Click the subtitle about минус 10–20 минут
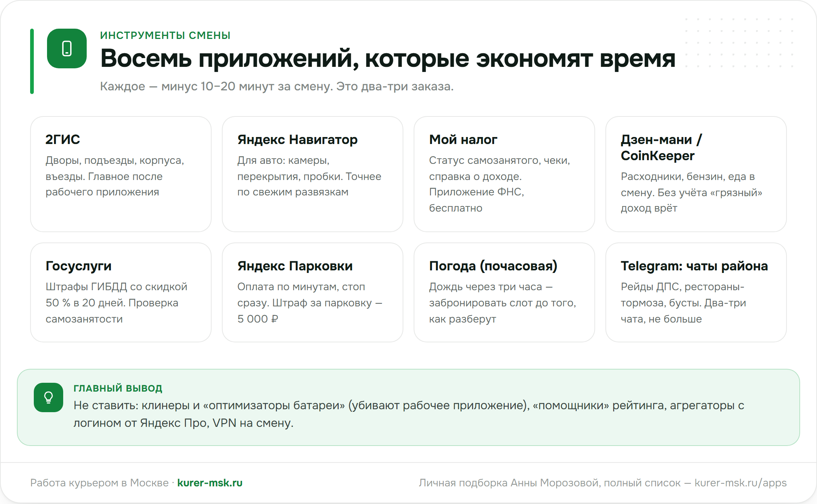This screenshot has width=817, height=504. [277, 86]
